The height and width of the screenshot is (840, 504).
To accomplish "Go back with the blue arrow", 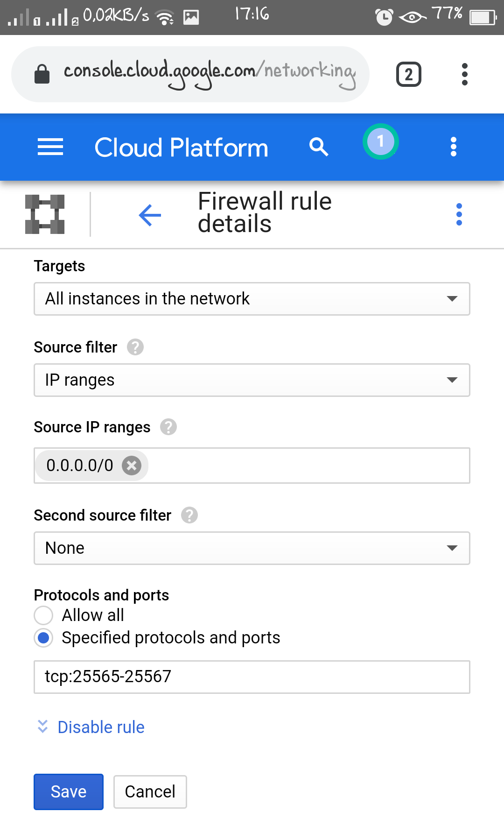I will tap(150, 215).
